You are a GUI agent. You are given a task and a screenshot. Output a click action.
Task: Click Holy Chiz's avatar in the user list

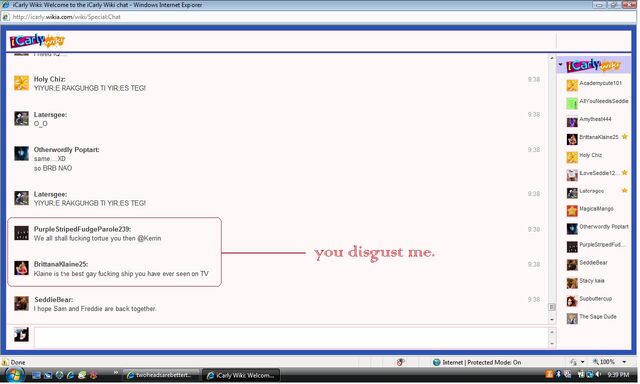[572, 157]
